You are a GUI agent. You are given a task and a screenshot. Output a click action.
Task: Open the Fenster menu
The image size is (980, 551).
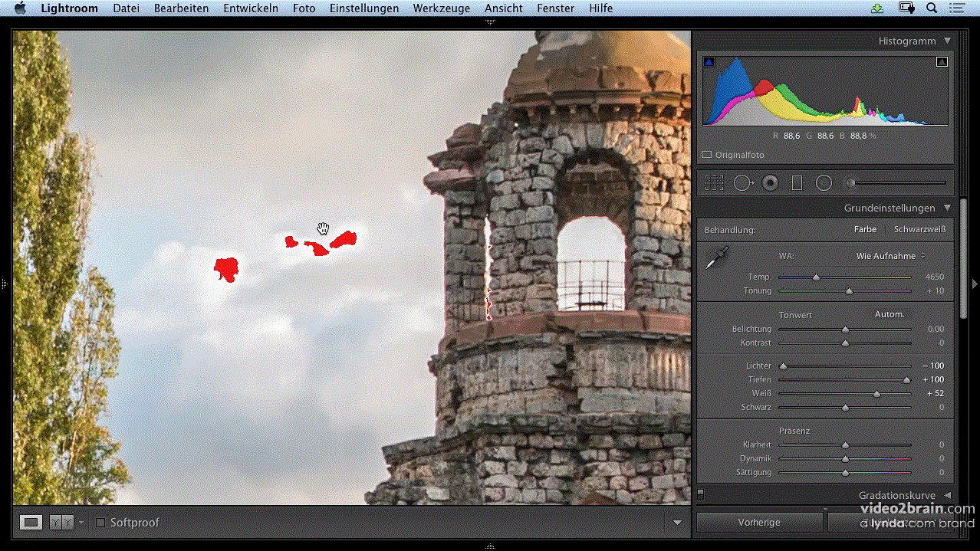click(556, 8)
